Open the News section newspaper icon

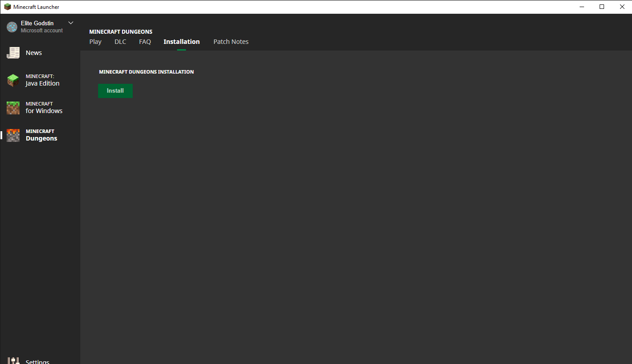point(13,53)
